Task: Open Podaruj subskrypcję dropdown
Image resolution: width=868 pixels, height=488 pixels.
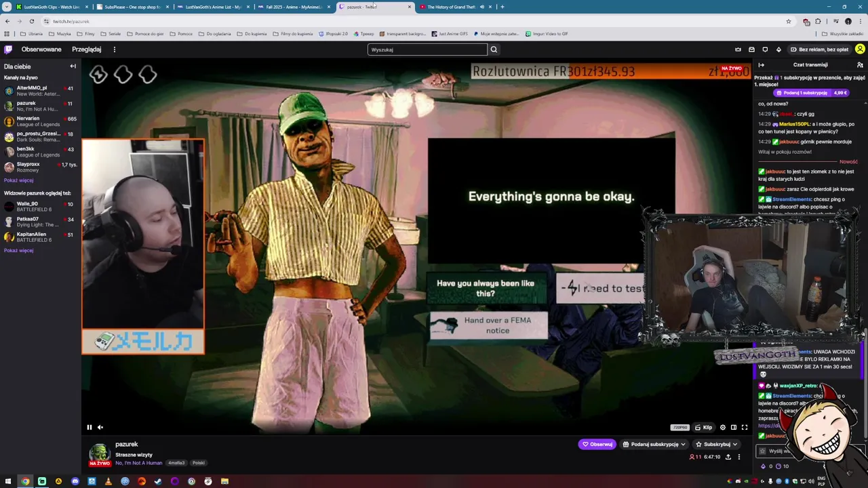Action: coord(654,445)
